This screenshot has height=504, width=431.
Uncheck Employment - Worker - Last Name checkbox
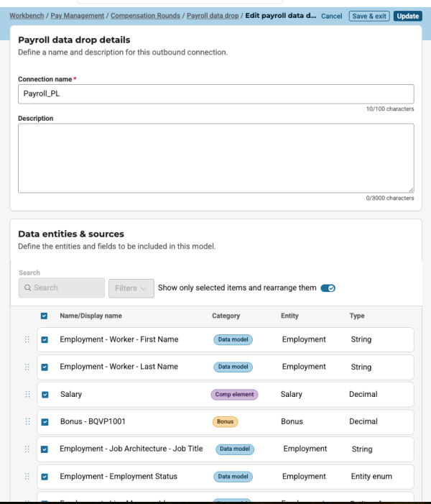coord(45,367)
